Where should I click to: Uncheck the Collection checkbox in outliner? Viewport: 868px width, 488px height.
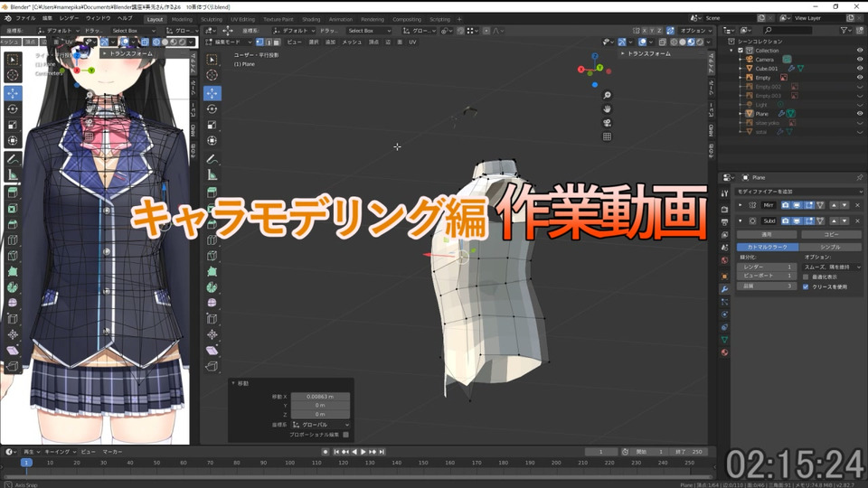[741, 51]
